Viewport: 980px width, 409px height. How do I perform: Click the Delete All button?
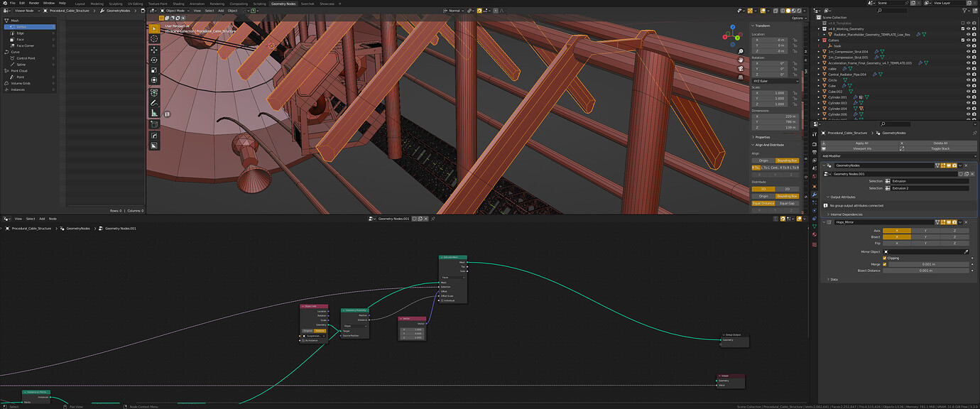tap(940, 143)
